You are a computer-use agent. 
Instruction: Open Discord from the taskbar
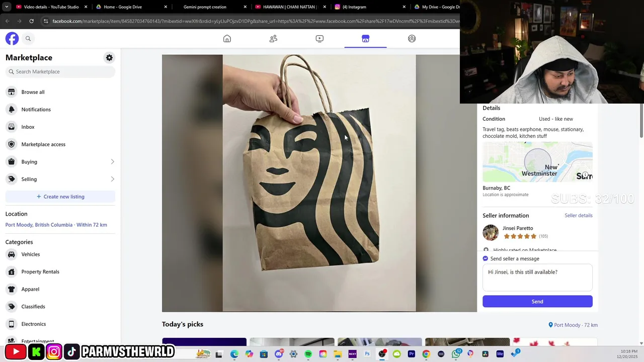[x=279, y=354]
